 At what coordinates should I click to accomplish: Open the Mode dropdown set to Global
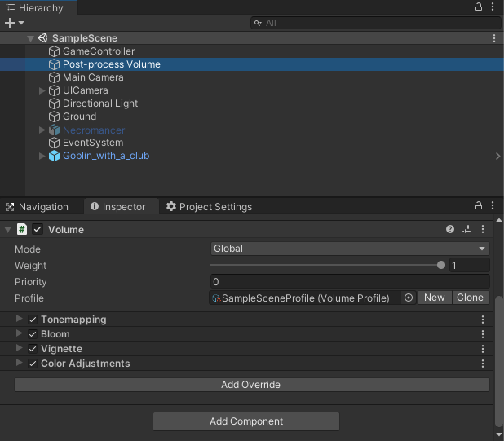pos(349,249)
